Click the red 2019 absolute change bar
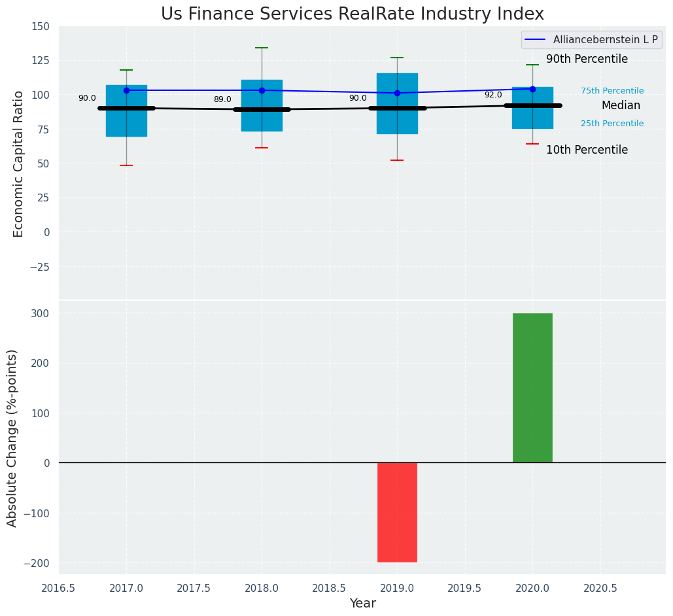The width and height of the screenshot is (673, 616). [397, 512]
